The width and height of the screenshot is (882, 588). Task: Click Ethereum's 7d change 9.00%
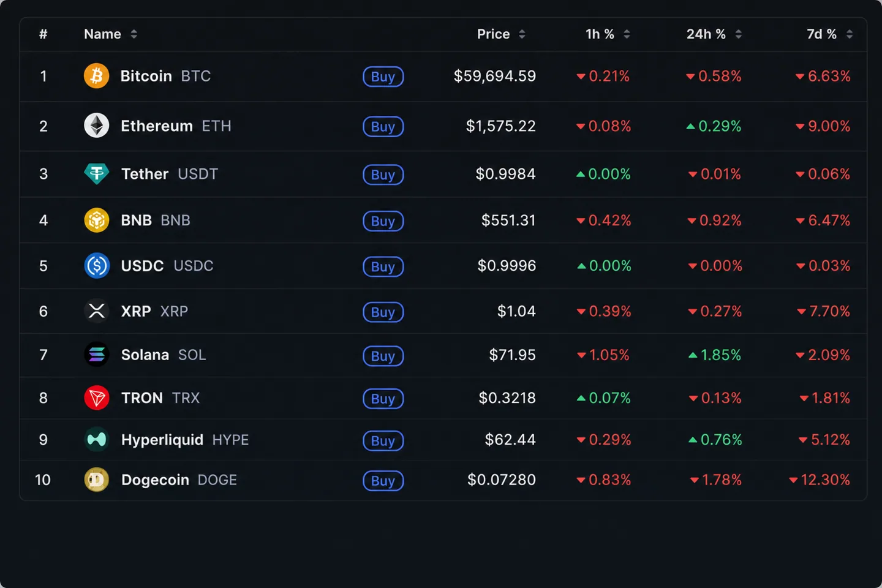point(823,126)
